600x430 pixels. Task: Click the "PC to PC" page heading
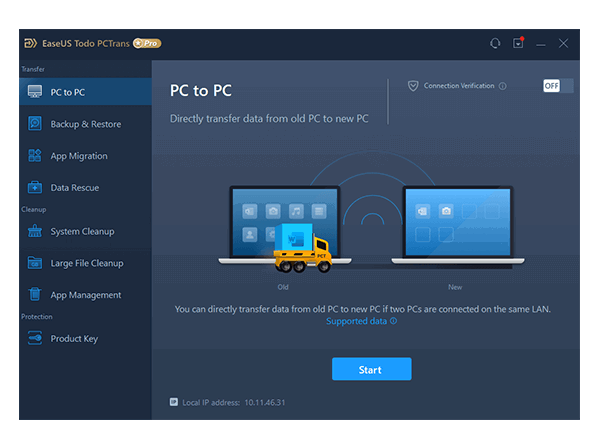(201, 91)
